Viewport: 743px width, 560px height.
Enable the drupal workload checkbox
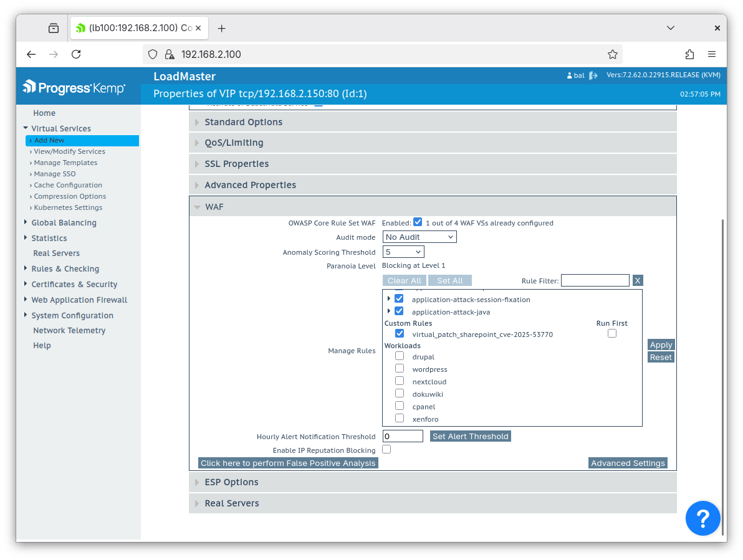coord(400,356)
